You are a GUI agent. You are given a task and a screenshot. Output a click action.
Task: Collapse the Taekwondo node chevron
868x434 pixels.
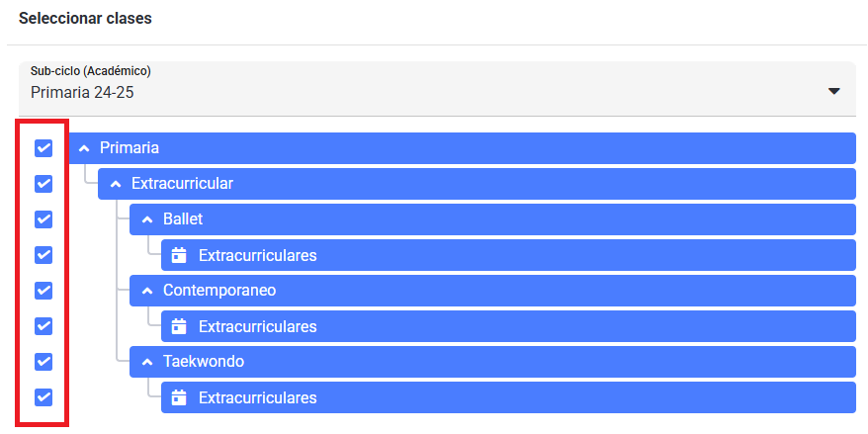[146, 362]
